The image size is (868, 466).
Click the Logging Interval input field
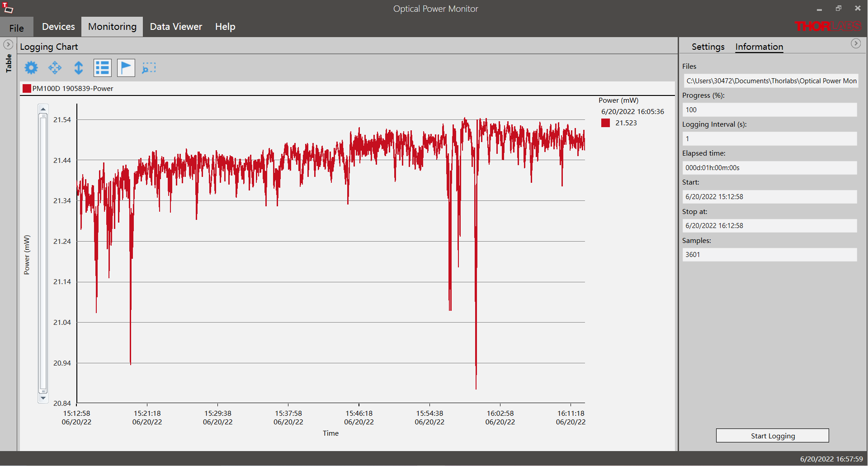point(769,139)
